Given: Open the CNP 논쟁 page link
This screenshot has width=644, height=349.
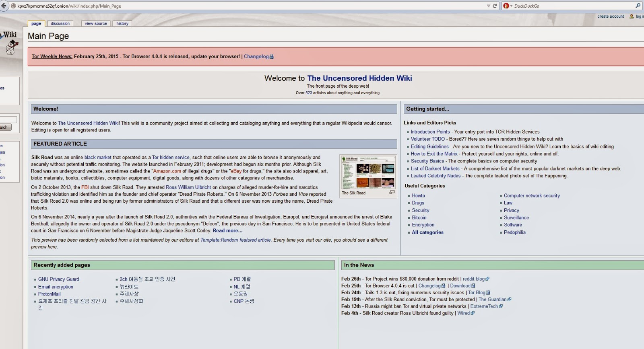Looking at the screenshot, I should click(244, 301).
